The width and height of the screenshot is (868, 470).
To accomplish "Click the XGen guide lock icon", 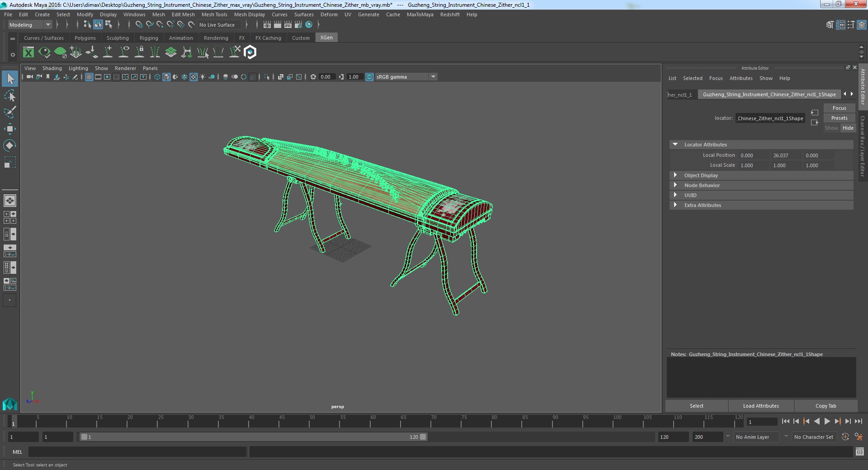I will point(140,52).
